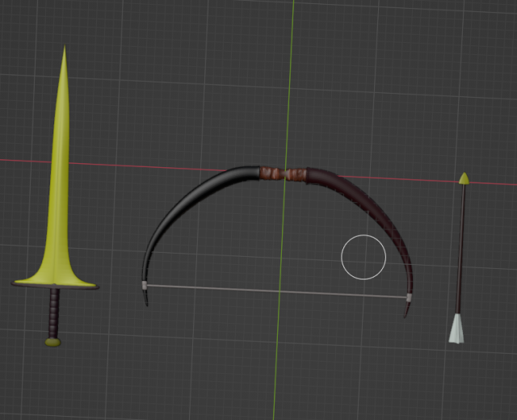Select the arrow's white fletching
This screenshot has width=517, height=420.
tap(456, 329)
